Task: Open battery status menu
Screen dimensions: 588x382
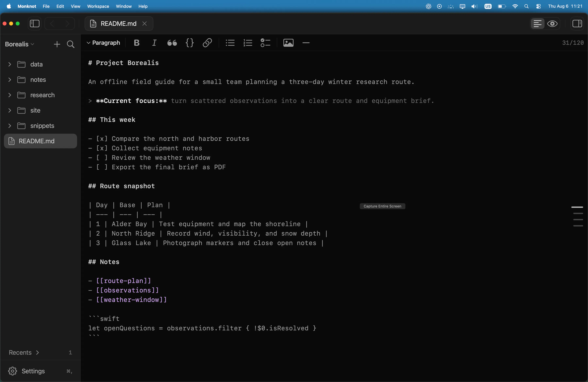Action: 502,6
